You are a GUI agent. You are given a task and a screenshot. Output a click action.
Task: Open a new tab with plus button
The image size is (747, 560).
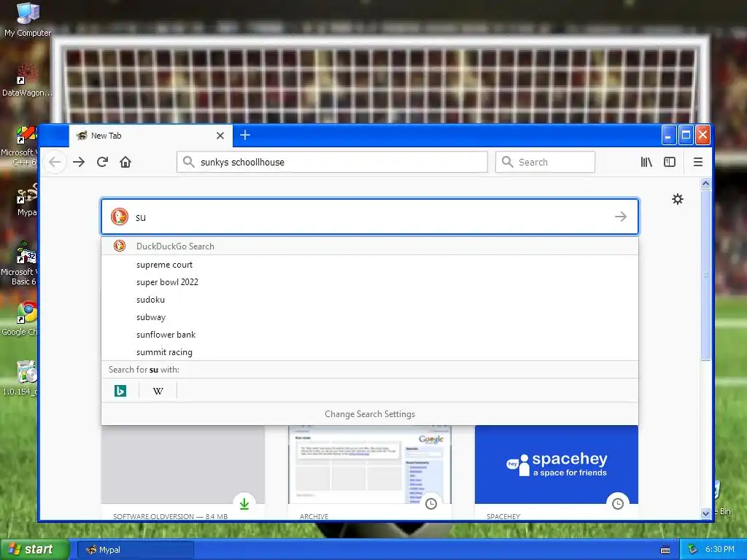pos(245,135)
